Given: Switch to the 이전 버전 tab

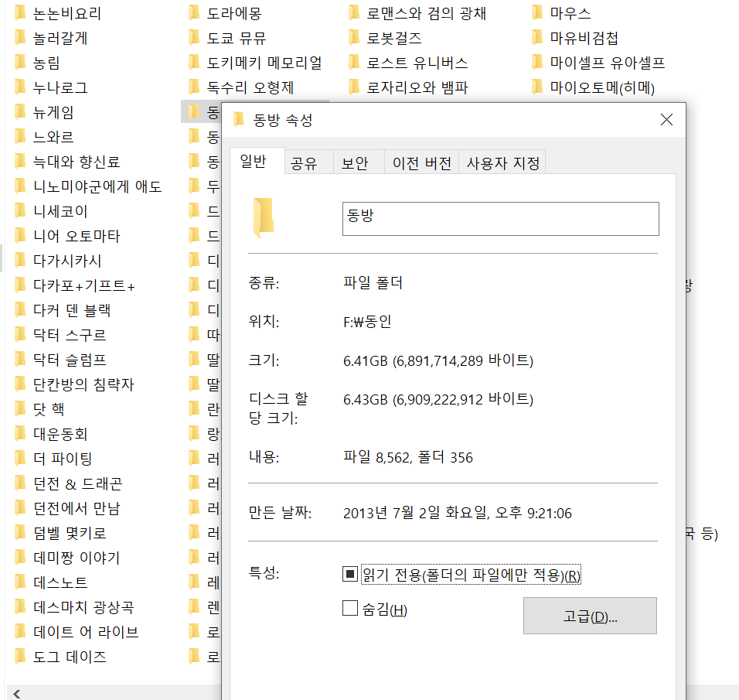Looking at the screenshot, I should [421, 163].
